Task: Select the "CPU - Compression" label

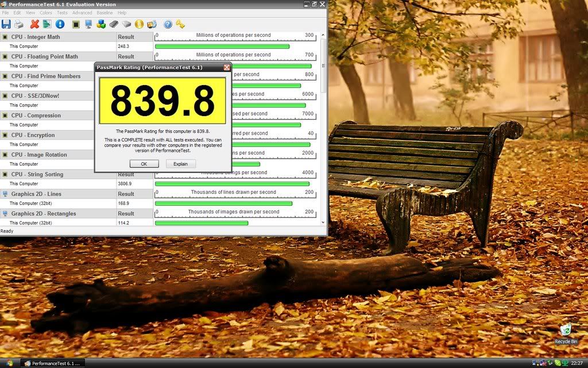Action: pos(36,115)
